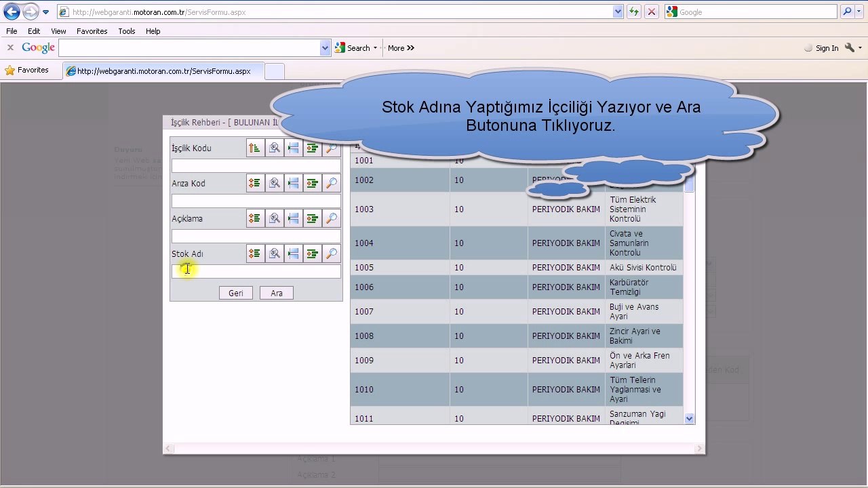Click the Açıklama text field
The image size is (868, 488).
(256, 235)
